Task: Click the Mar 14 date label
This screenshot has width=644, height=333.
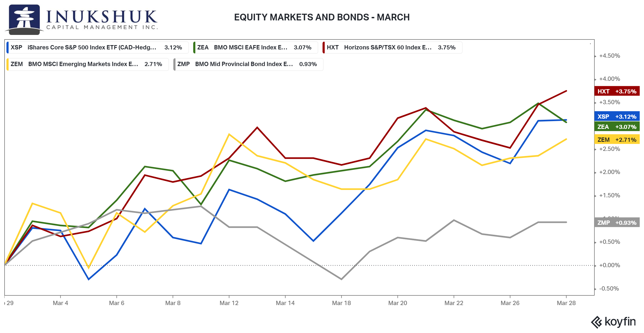Action: click(285, 303)
